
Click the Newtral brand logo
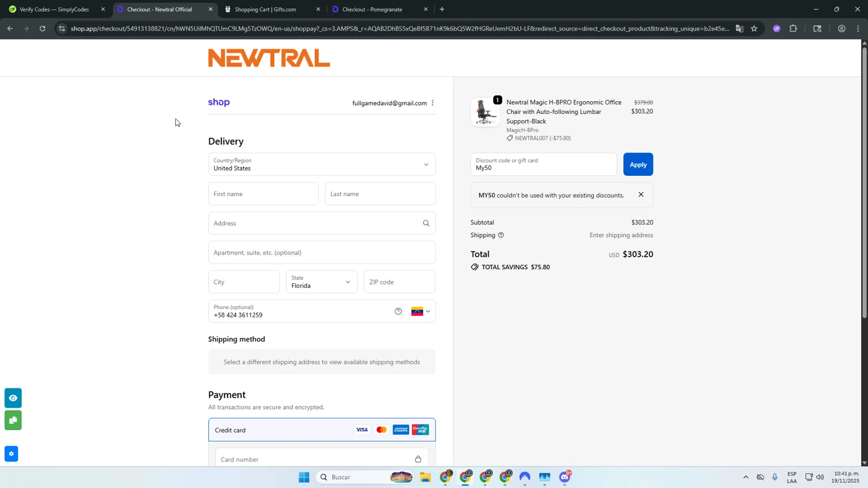click(269, 58)
